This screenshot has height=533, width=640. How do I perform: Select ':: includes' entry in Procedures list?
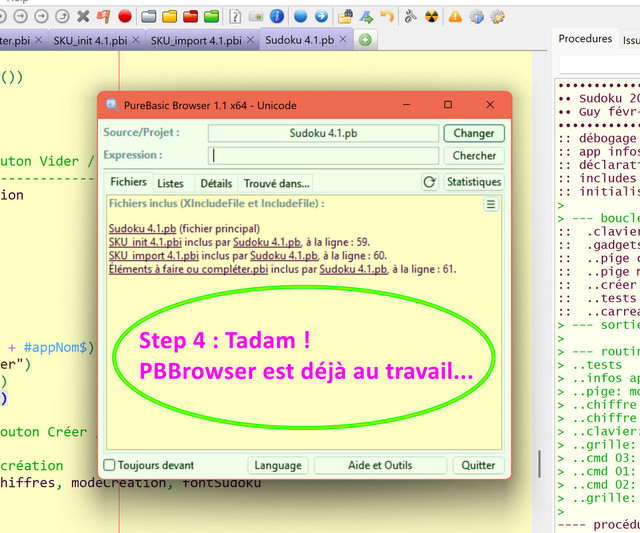(x=598, y=178)
